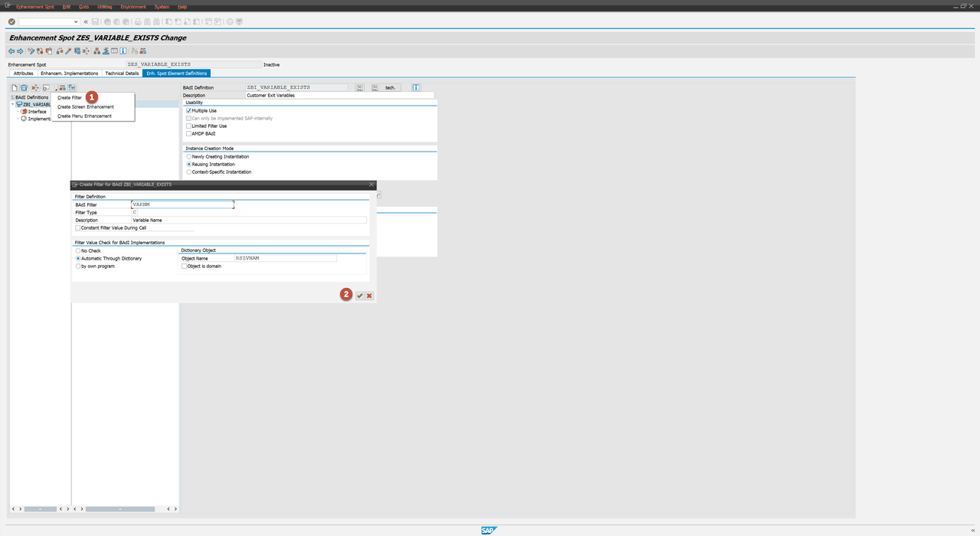Open the Environment menu
The height and width of the screenshot is (536, 980).
[x=133, y=6]
